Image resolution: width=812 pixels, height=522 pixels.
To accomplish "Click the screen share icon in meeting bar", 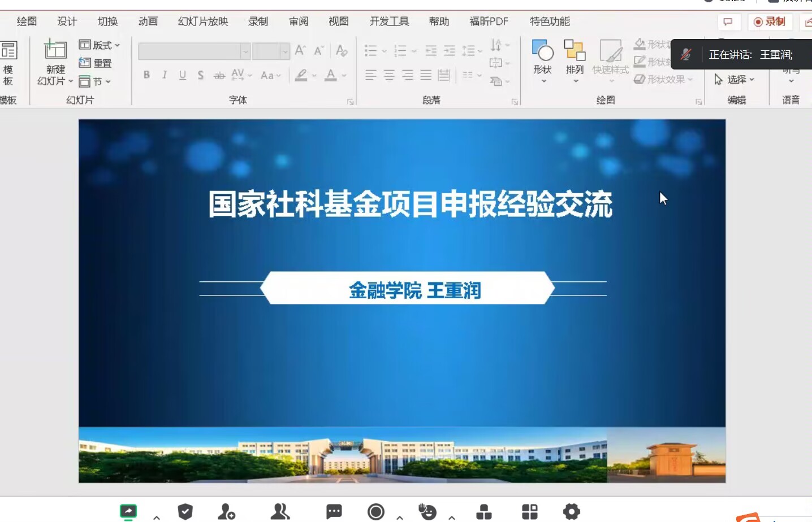I will [128, 512].
